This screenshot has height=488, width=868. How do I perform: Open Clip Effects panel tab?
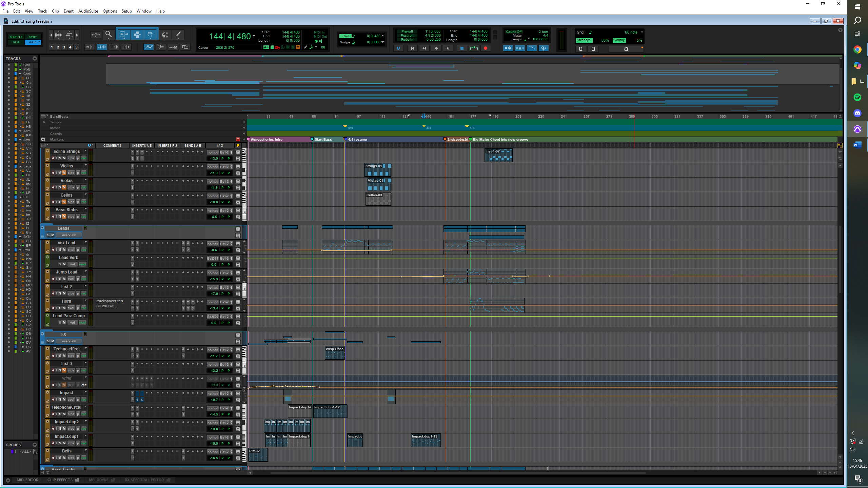pos(63,480)
